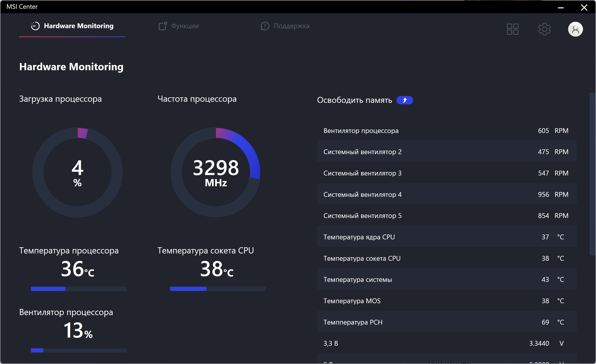The image size is (596, 364).
Task: Click the CPU fan 13% progress bar
Action: [79, 350]
